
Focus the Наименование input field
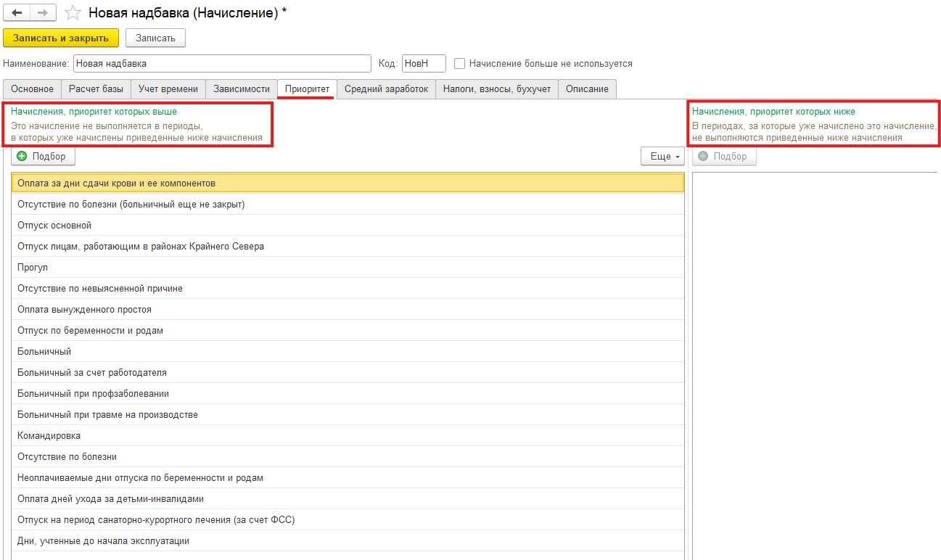(x=222, y=63)
